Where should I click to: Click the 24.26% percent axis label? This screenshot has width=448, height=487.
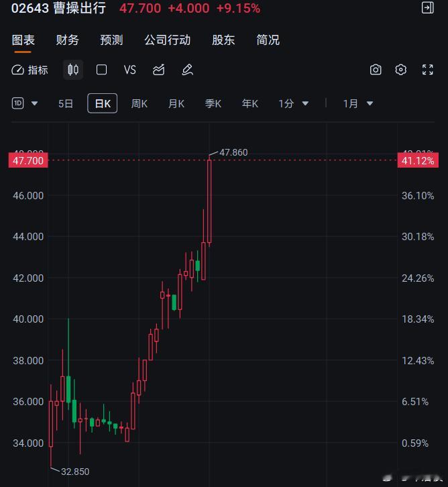(418, 278)
